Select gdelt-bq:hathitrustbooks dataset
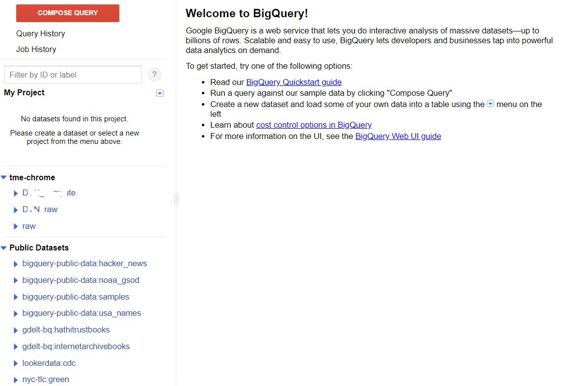The image size is (588, 386). [x=66, y=330]
